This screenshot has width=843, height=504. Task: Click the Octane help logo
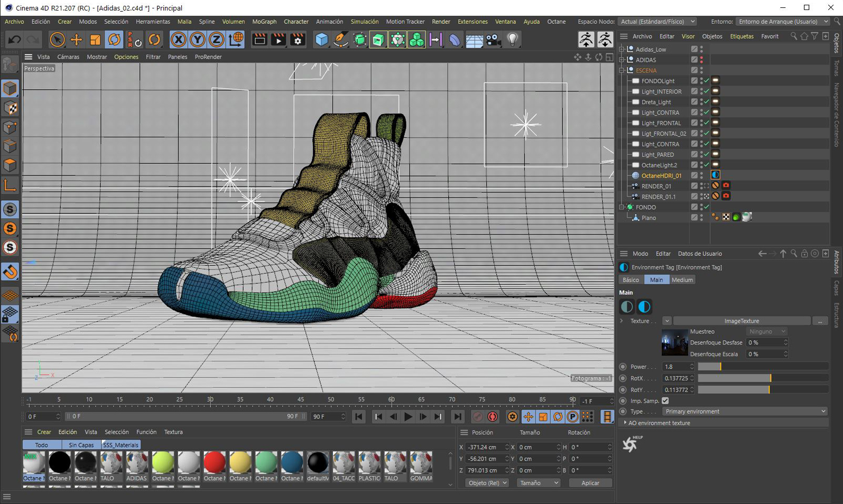click(x=631, y=444)
